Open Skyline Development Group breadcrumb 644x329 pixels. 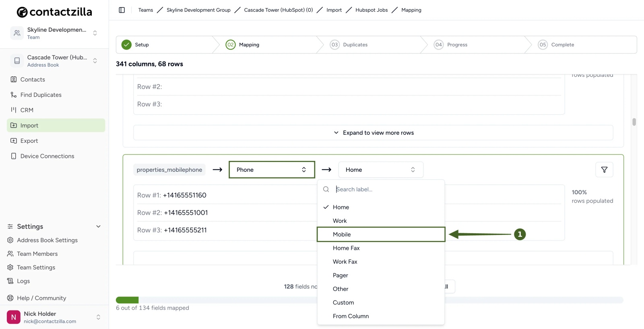198,10
